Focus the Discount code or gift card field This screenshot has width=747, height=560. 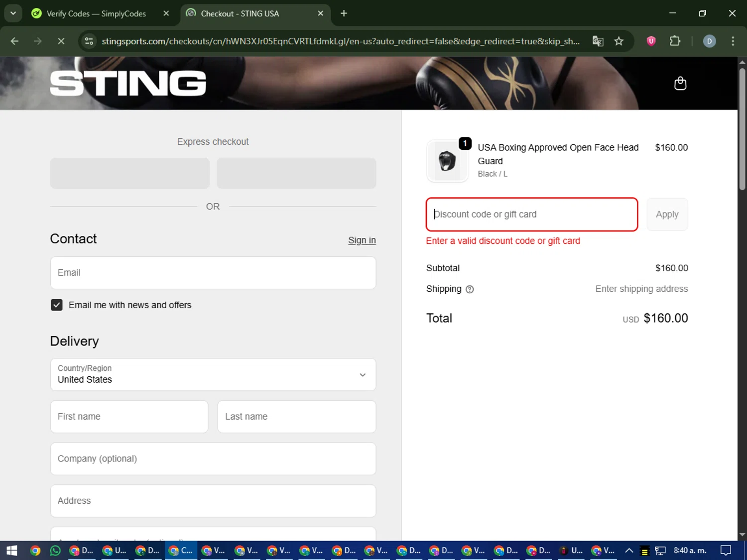pyautogui.click(x=532, y=215)
